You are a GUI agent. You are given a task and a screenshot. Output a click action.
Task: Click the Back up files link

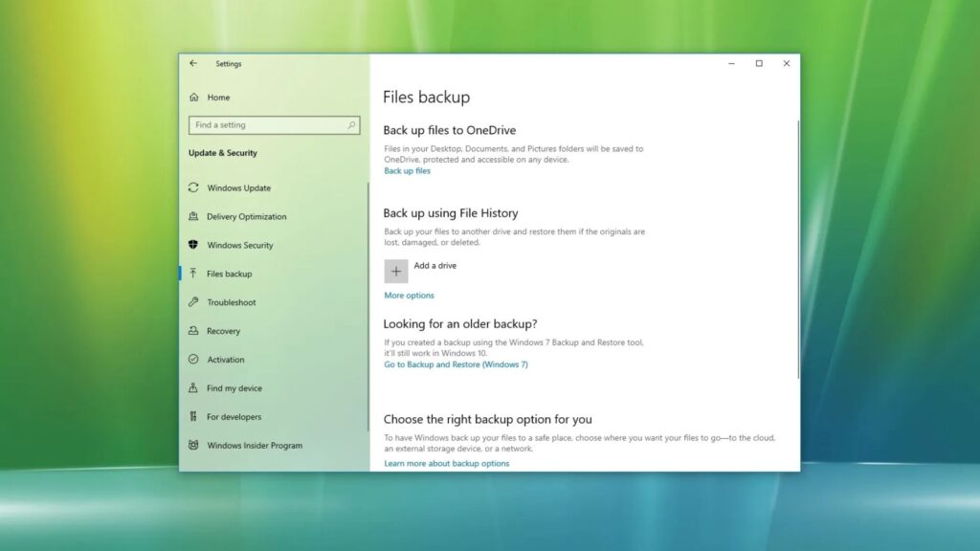coord(407,171)
